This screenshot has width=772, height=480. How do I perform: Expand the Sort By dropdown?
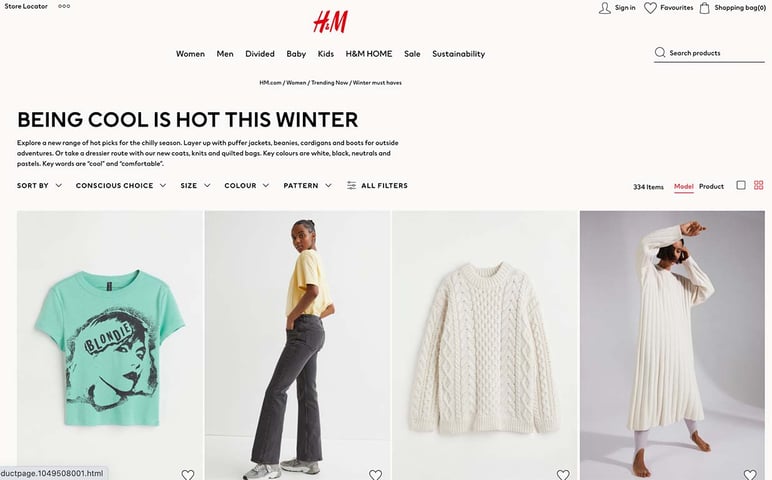pyautogui.click(x=39, y=186)
